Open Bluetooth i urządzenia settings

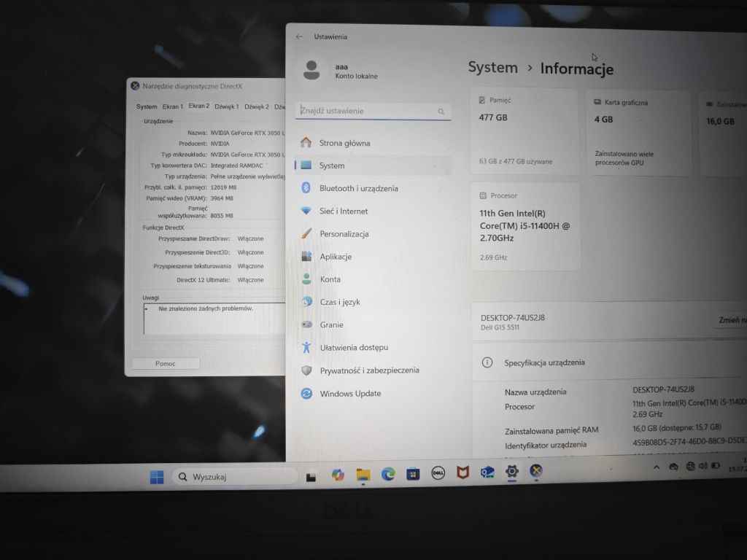pos(373,188)
